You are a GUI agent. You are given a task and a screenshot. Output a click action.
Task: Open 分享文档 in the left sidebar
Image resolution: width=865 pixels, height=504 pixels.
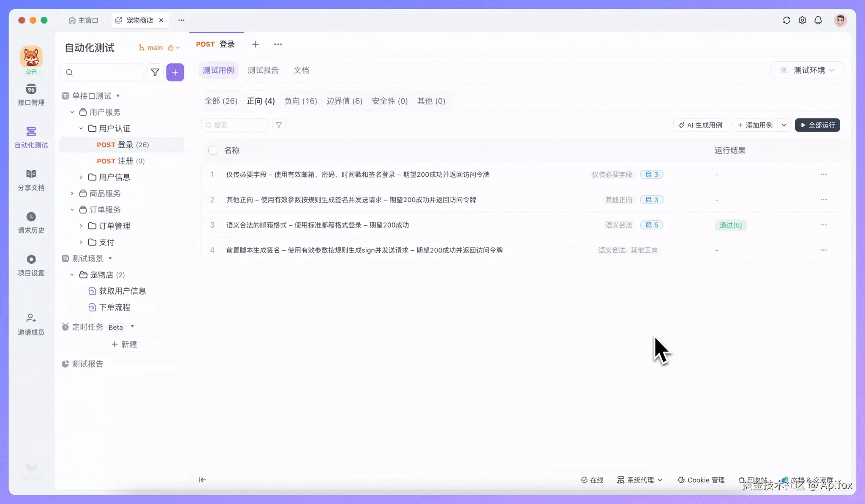pos(31,179)
